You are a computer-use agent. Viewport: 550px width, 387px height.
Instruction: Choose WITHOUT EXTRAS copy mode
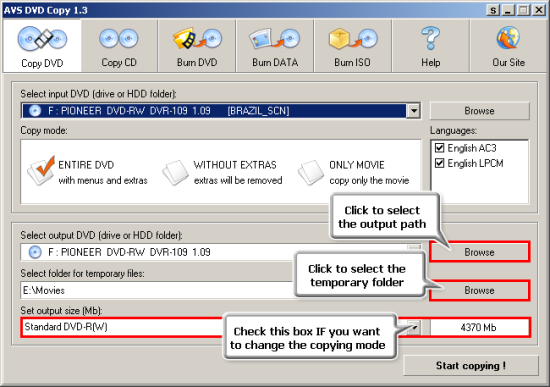[223, 172]
